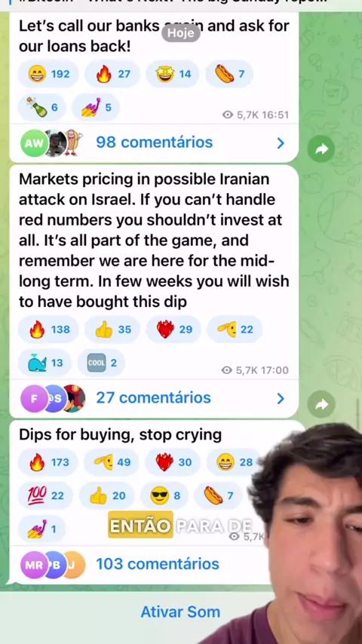Click the sunglasses emoji reaction with 8

[164, 496]
